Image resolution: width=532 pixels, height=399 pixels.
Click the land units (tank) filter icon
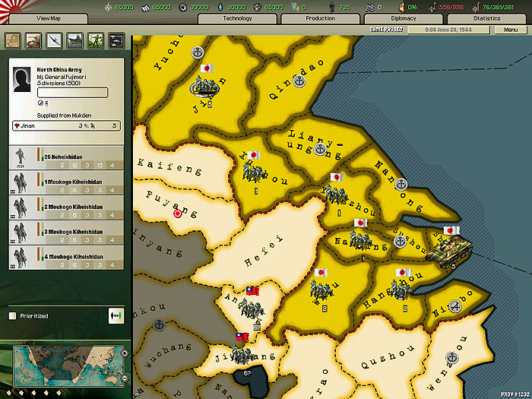34,40
